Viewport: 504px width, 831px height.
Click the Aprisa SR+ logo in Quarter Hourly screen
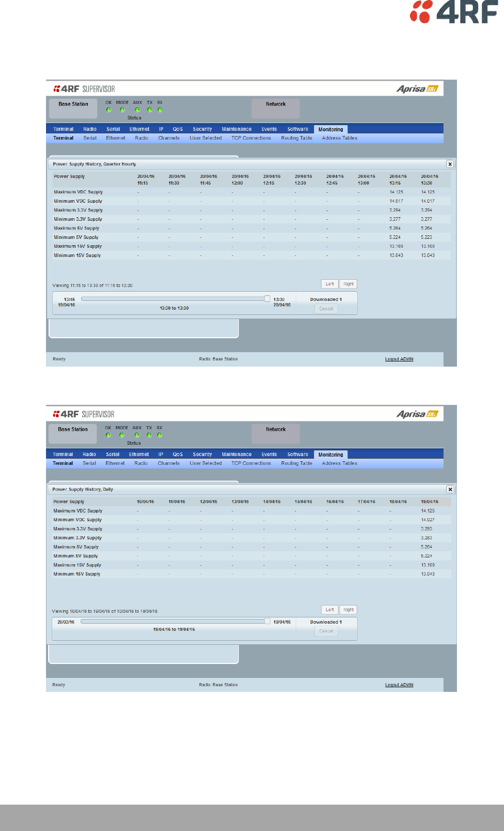click(417, 89)
